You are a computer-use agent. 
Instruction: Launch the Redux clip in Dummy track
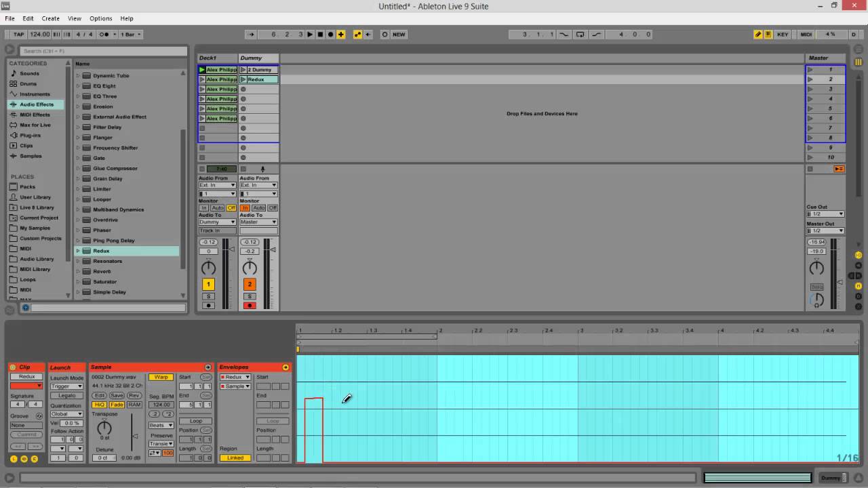(243, 79)
